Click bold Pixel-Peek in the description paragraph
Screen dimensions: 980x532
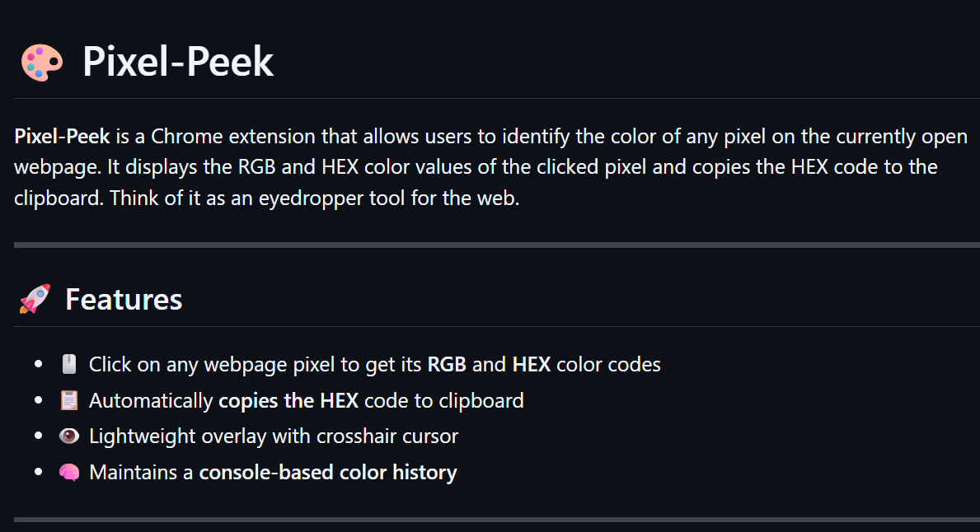pos(62,136)
